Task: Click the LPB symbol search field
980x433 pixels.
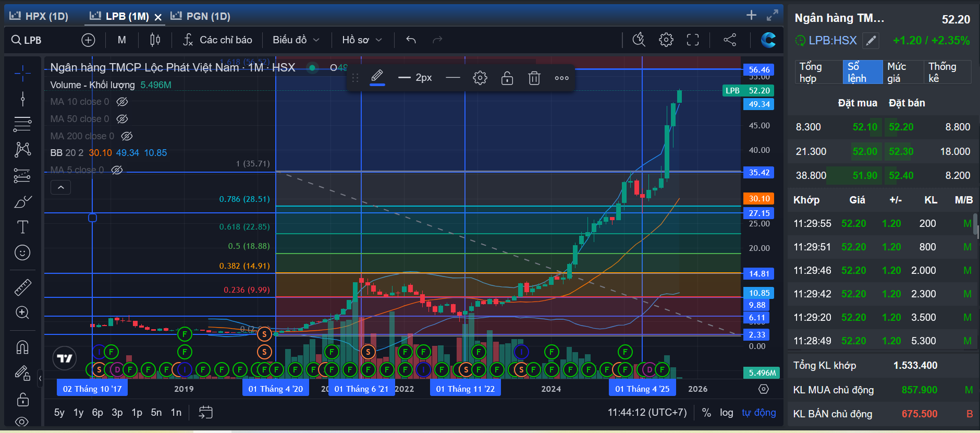Action: coord(32,40)
